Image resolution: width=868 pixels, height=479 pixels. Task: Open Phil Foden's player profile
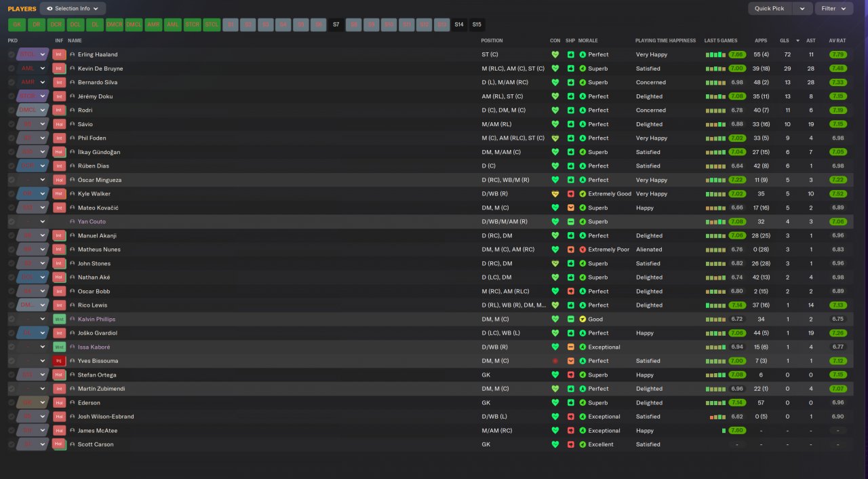click(x=92, y=138)
